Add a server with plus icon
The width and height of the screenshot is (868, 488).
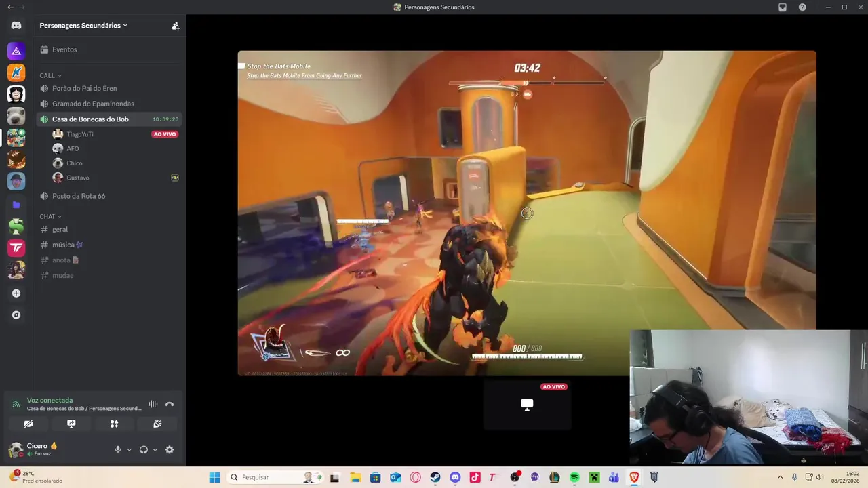tap(16, 293)
